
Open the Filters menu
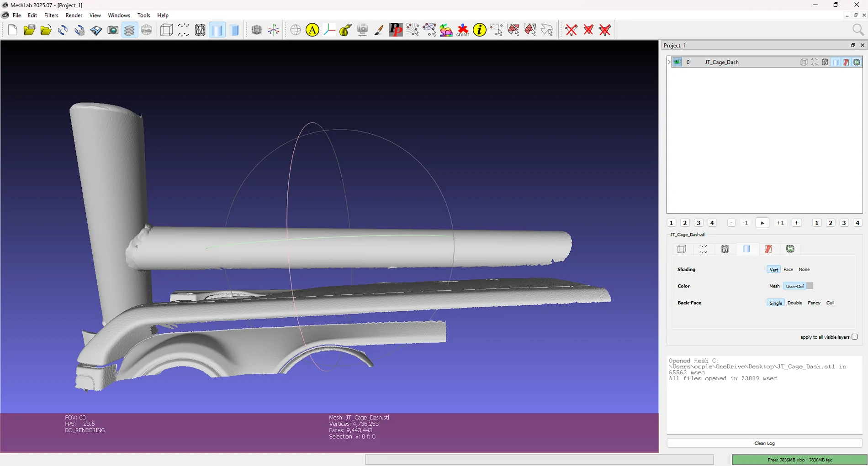(x=51, y=15)
